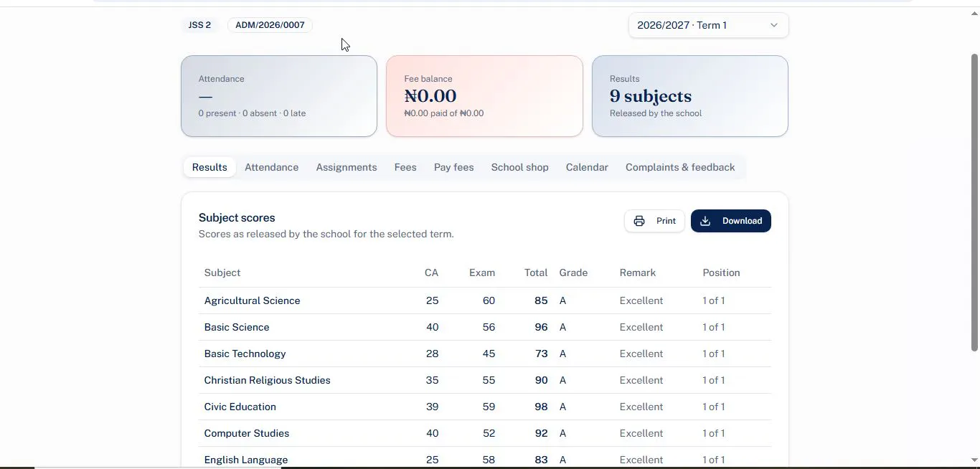Click admission number ADM/2026/0007 badge
This screenshot has height=469, width=980.
coord(270,25)
